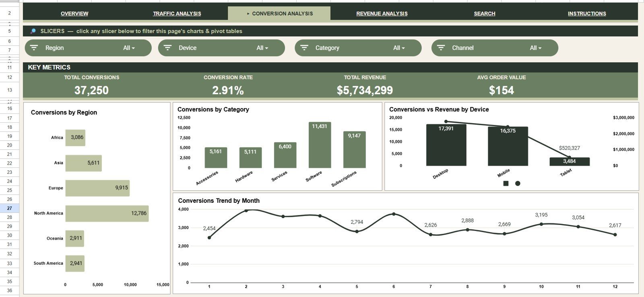Click the Conversions vs Revenue by Device title
644x297 pixels.
tap(439, 109)
